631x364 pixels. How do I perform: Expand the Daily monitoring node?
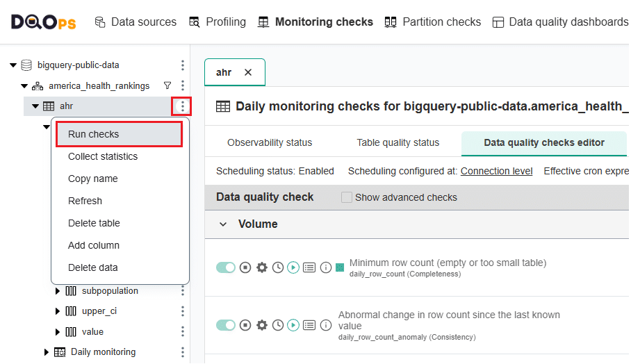click(47, 352)
